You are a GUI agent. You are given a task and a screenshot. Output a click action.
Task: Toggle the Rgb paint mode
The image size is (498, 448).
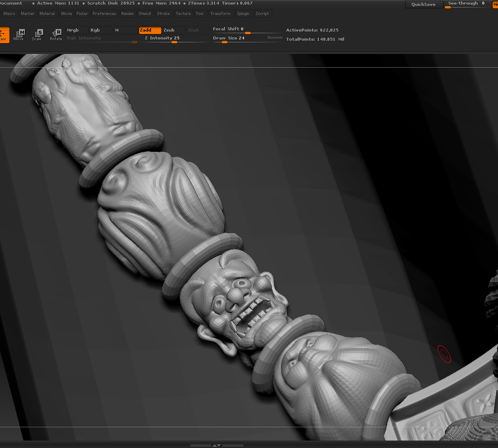[100, 30]
